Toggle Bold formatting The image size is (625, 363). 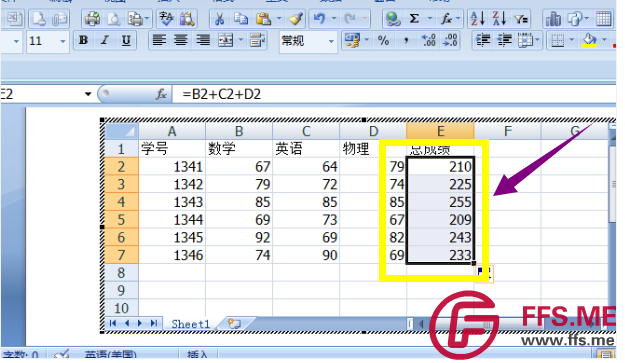coord(83,40)
